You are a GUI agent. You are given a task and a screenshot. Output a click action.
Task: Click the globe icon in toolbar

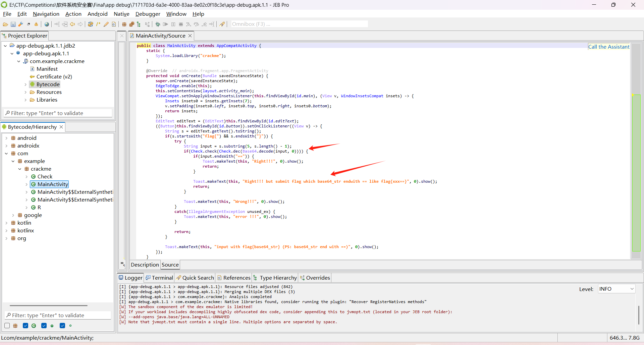click(47, 24)
